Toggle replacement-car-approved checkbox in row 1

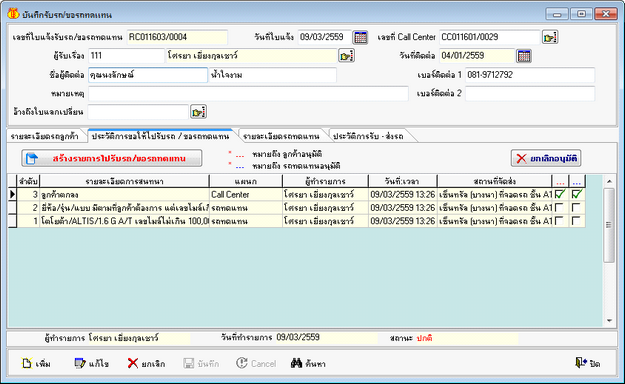576,221
